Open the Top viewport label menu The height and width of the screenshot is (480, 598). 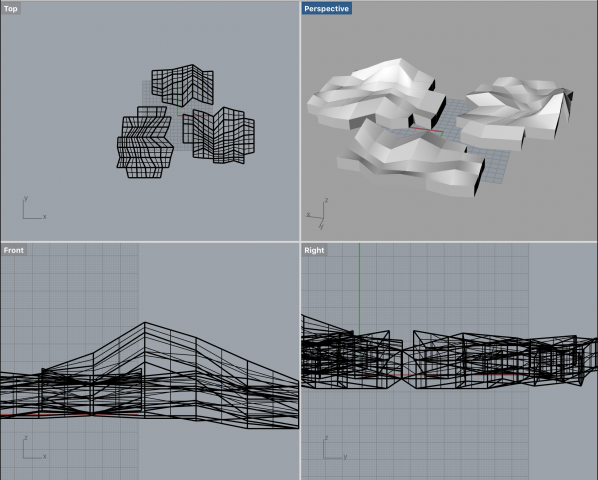click(11, 8)
